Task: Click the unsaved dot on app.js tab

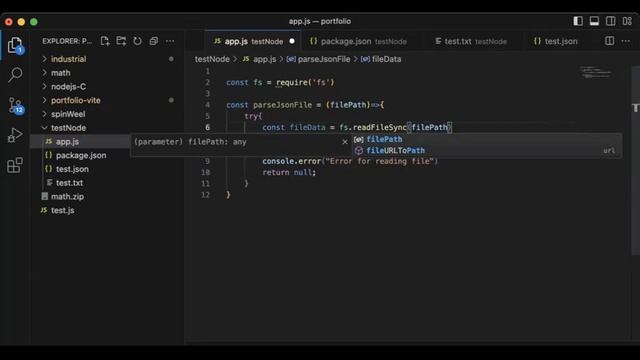Action: 292,41
